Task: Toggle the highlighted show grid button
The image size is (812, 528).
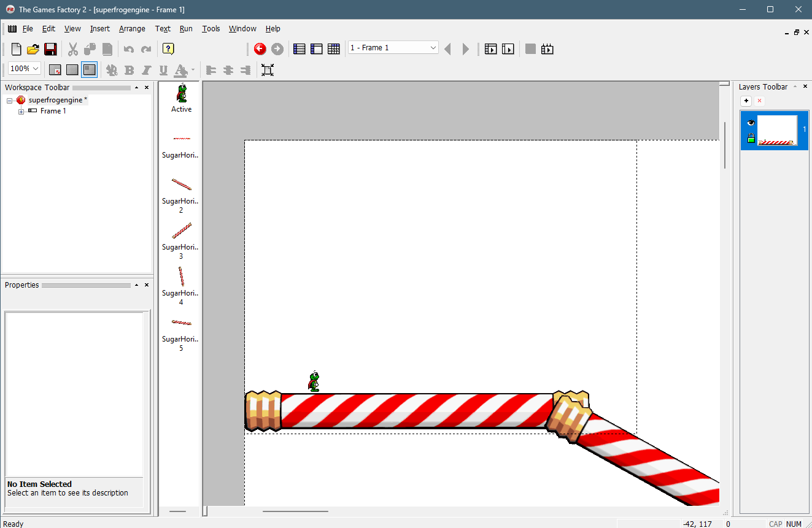Action: 89,70
